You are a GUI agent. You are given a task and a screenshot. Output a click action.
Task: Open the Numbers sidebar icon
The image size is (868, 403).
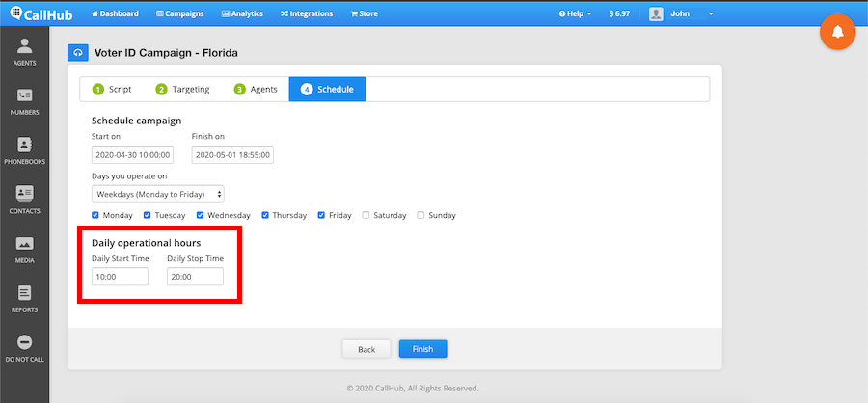tap(24, 102)
